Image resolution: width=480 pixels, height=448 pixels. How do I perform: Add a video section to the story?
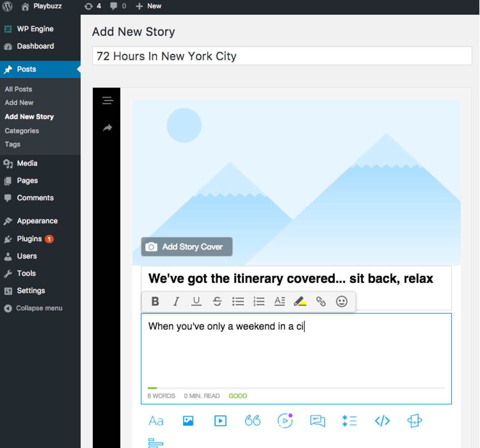pyautogui.click(x=220, y=421)
